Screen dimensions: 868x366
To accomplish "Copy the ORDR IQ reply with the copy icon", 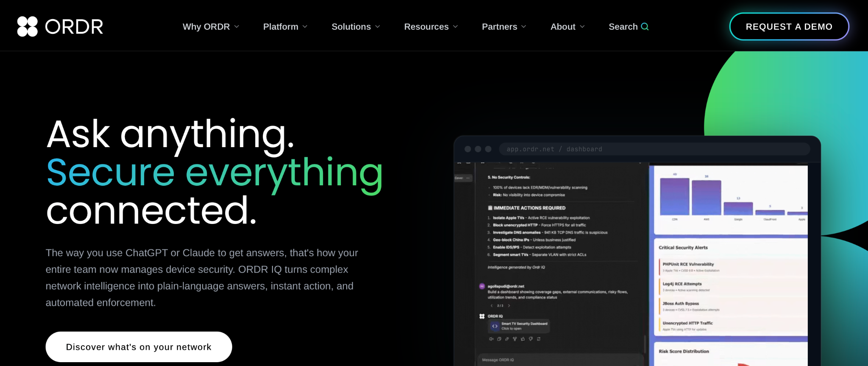I will click(499, 339).
